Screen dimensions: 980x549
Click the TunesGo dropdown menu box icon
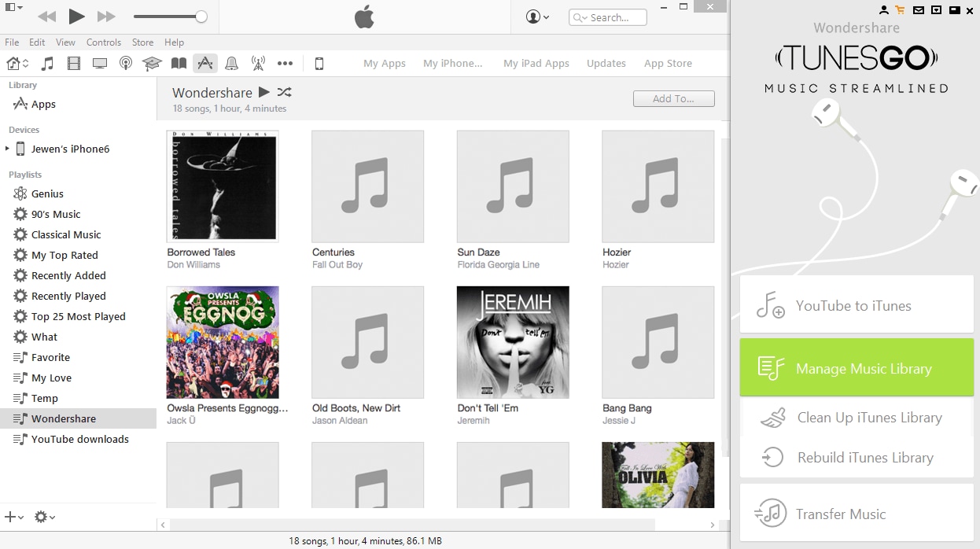936,10
